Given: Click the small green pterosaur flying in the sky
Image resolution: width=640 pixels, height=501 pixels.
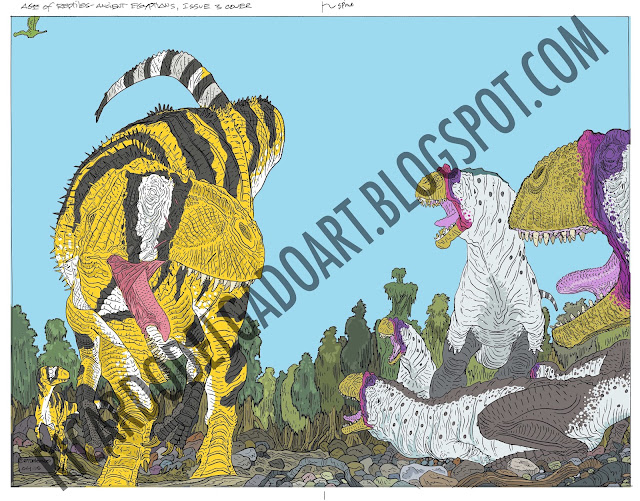Looking at the screenshot, I should [30, 28].
